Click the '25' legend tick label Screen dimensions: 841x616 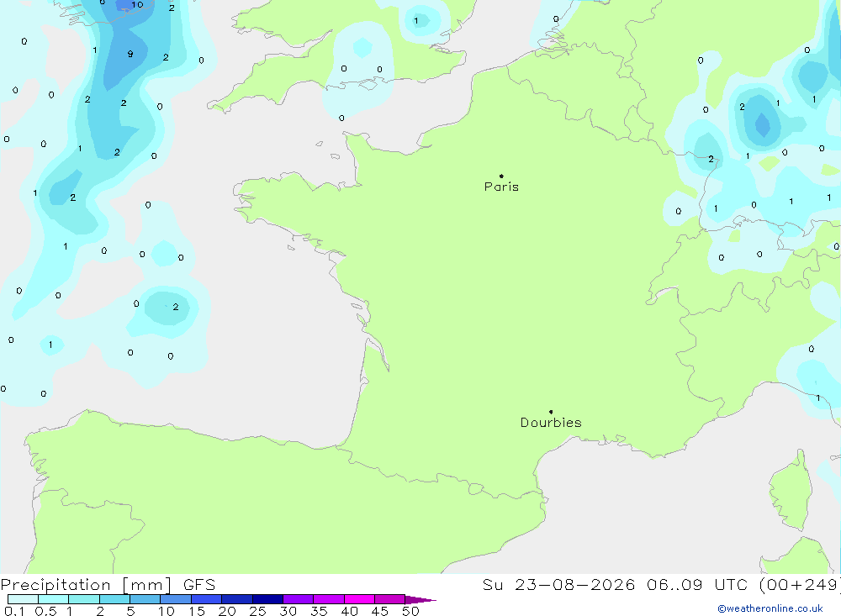tap(257, 611)
